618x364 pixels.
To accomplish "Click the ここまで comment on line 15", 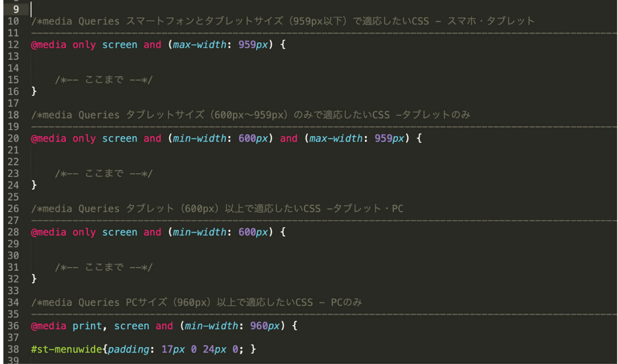I will tap(104, 80).
